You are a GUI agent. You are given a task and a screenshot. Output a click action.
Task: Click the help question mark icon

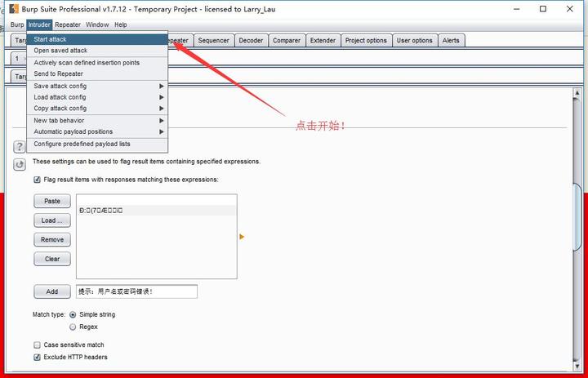[19, 147]
